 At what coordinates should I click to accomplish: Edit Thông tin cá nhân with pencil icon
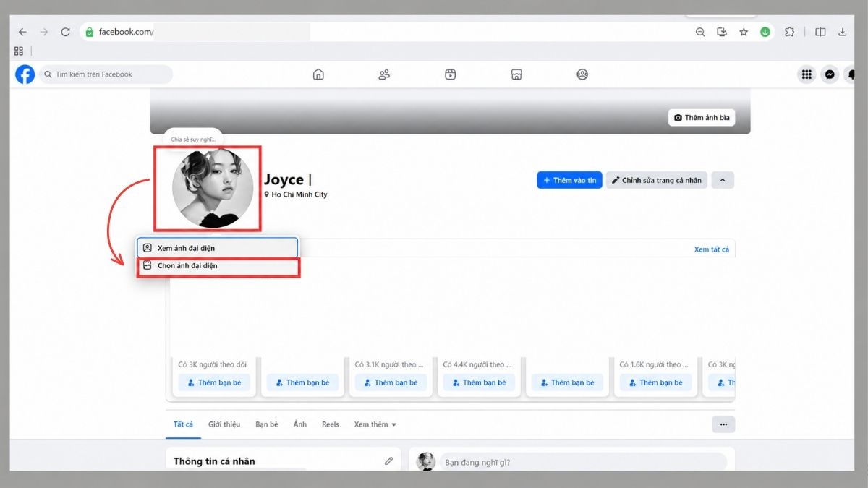pyautogui.click(x=389, y=461)
